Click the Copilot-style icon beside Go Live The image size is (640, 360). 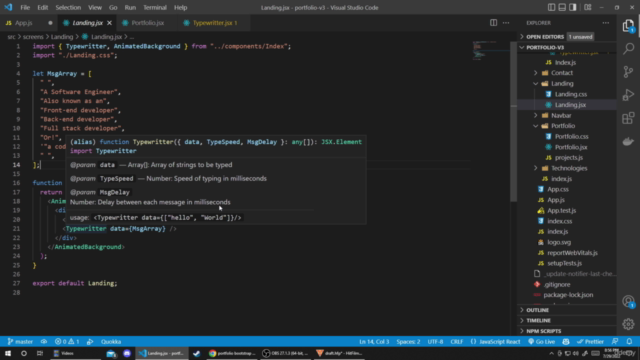[566, 342]
